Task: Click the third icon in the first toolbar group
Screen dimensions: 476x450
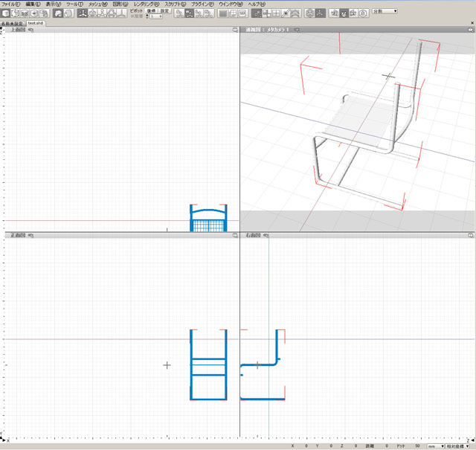Action: (25, 13)
